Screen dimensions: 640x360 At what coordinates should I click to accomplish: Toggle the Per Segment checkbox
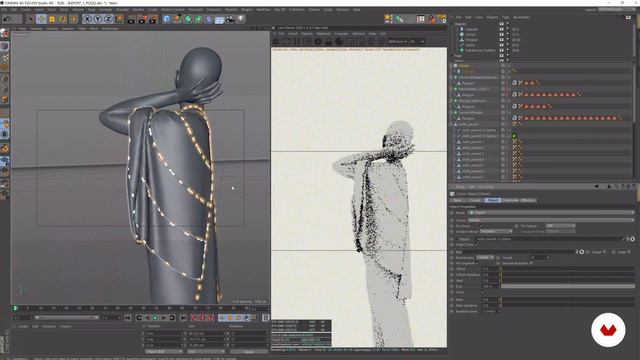click(478, 263)
